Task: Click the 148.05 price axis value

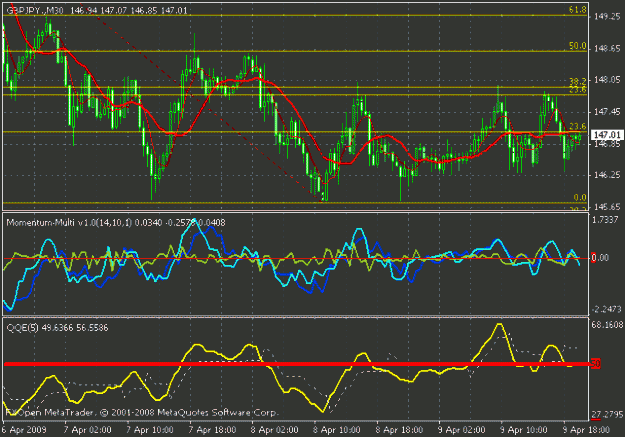Action: tap(607, 80)
